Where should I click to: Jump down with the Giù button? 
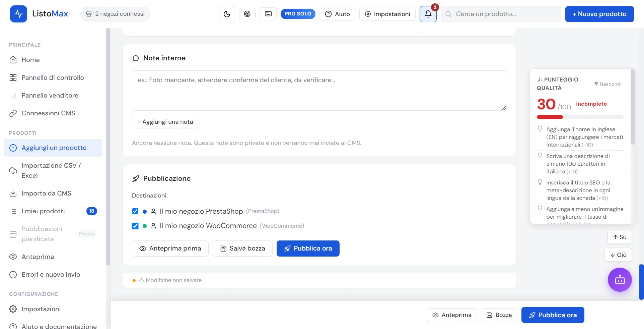pos(618,255)
